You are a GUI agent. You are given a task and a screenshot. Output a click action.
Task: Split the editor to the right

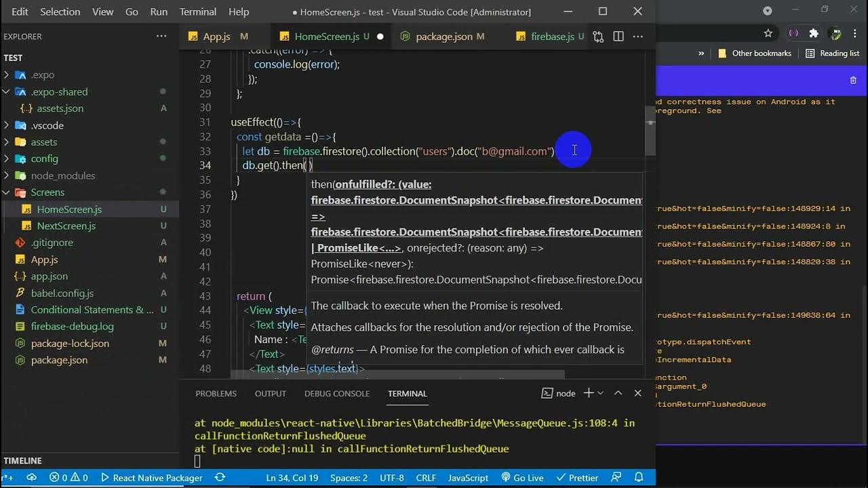point(618,37)
